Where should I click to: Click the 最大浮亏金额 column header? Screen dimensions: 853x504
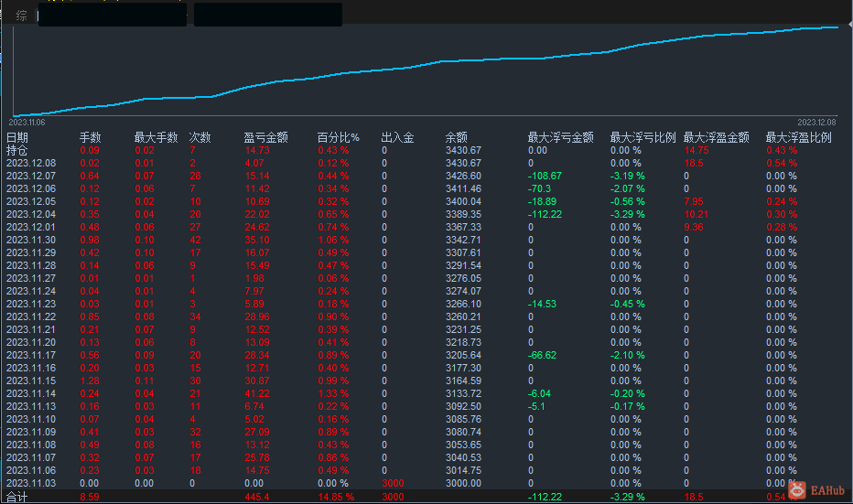pyautogui.click(x=561, y=137)
